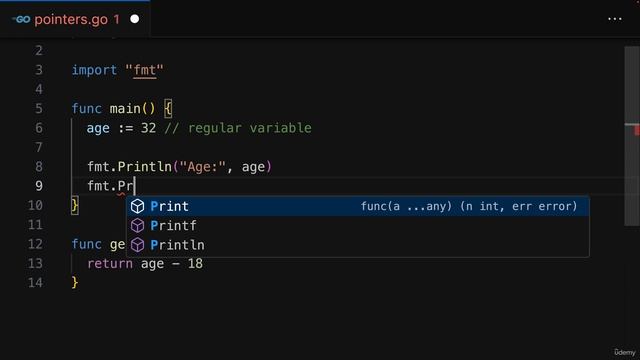Click line number 8 in the gutter
The image size is (640, 360).
(x=39, y=167)
